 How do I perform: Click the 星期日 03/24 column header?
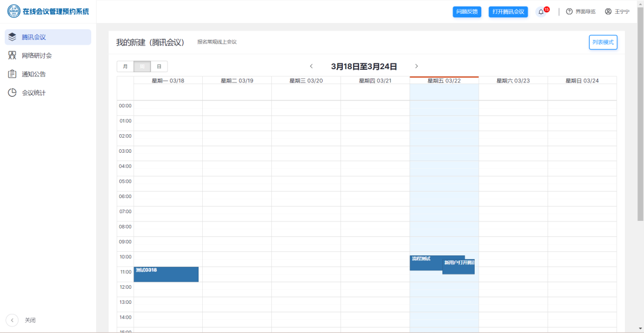point(582,81)
